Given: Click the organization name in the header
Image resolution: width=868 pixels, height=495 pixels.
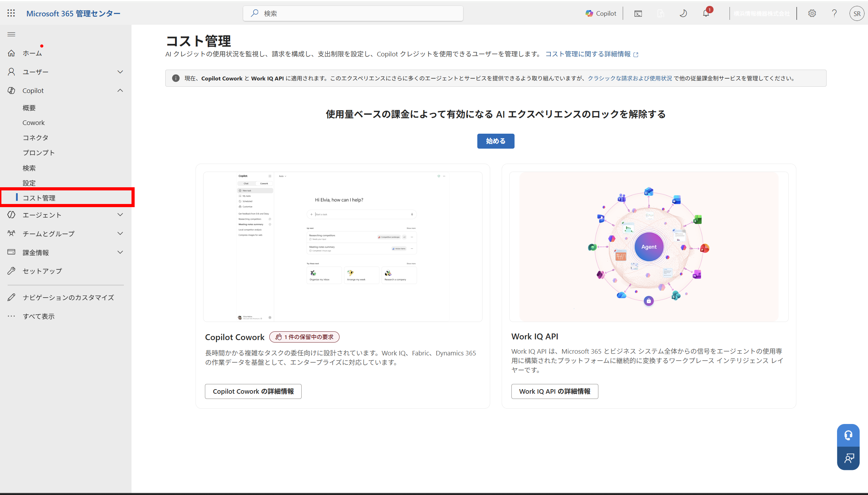Looking at the screenshot, I should coord(762,14).
